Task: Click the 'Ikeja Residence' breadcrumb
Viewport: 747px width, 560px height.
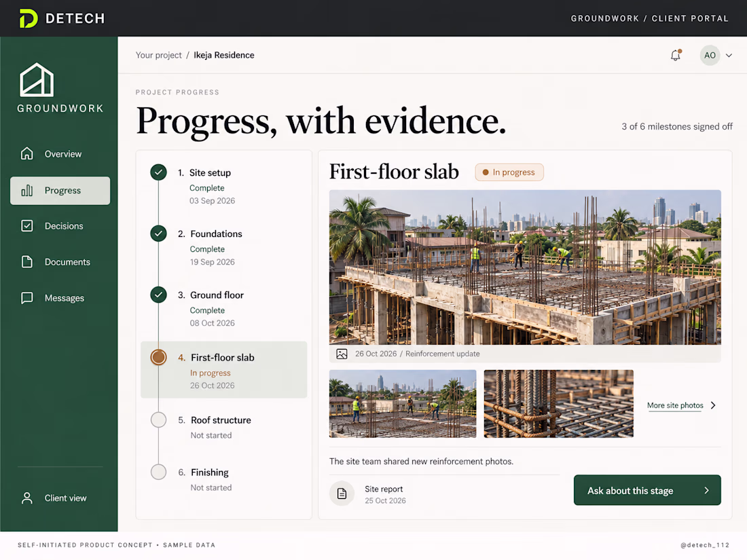Action: (224, 55)
